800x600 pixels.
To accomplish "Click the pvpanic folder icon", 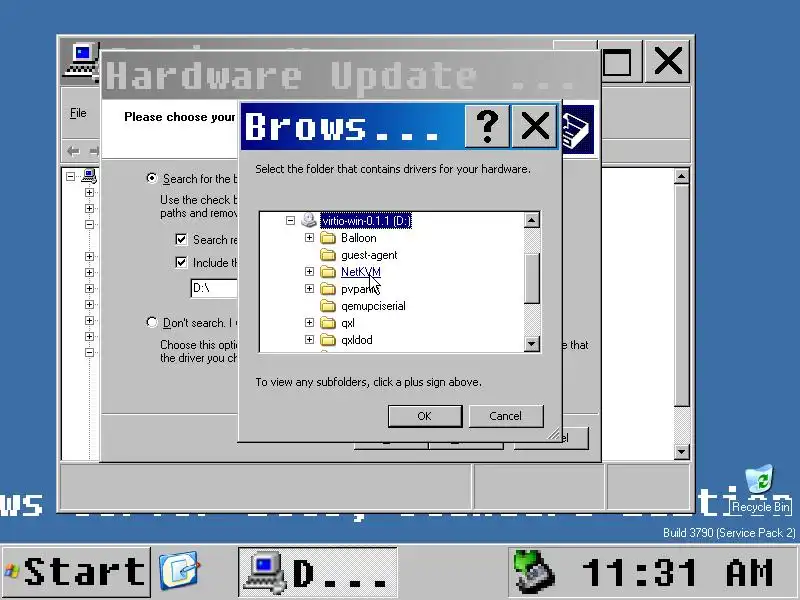I will tap(328, 289).
